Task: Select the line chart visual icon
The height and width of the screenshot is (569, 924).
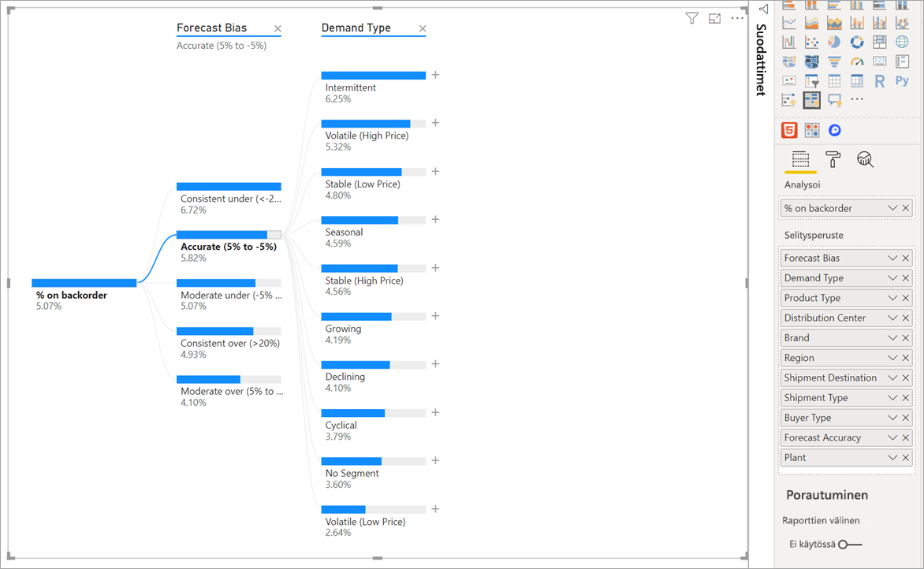Action: [789, 23]
